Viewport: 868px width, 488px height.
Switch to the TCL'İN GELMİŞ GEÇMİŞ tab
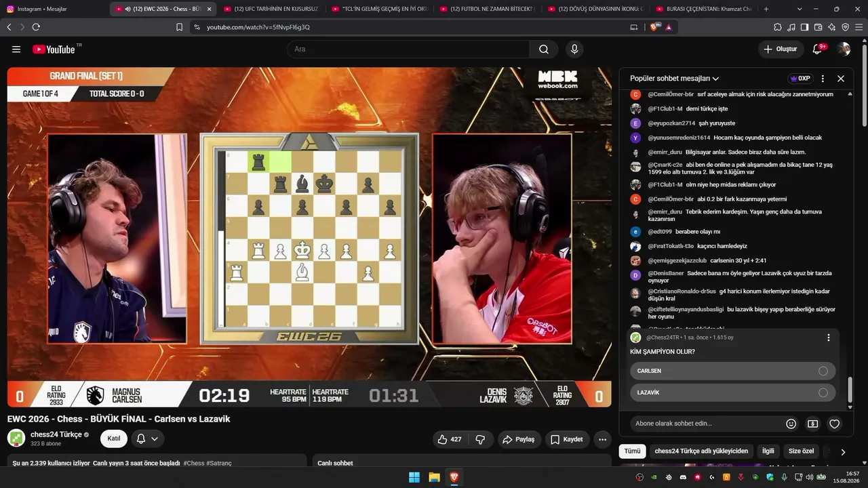(x=380, y=9)
